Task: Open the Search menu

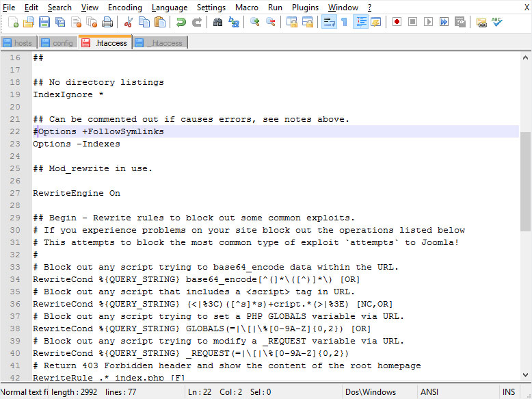Action: (x=59, y=7)
